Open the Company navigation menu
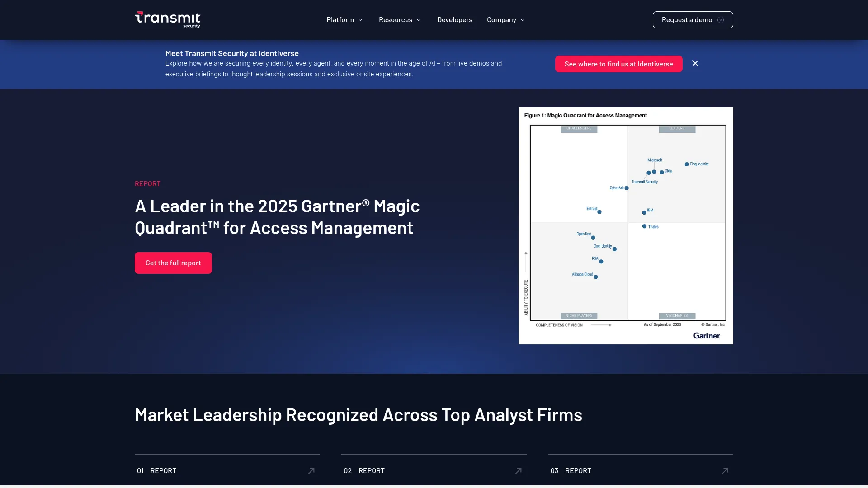The height and width of the screenshot is (488, 868). click(x=506, y=20)
